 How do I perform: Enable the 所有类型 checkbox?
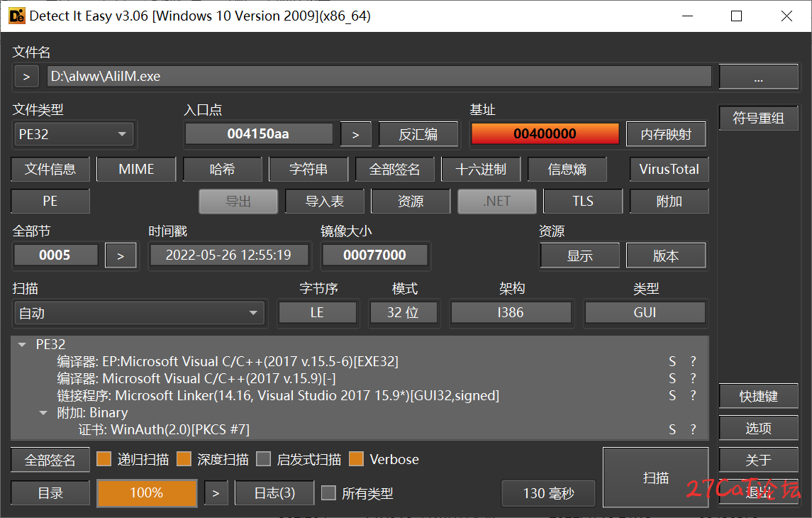tap(328, 492)
